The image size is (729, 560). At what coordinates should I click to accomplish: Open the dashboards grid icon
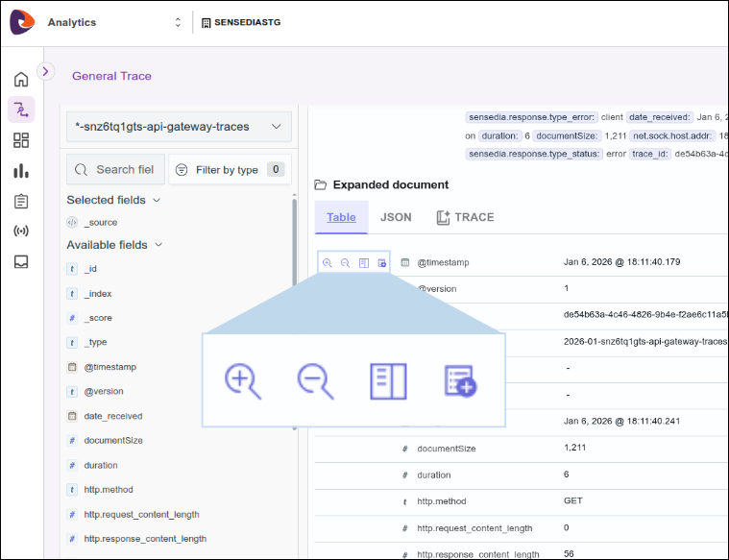pyautogui.click(x=21, y=140)
